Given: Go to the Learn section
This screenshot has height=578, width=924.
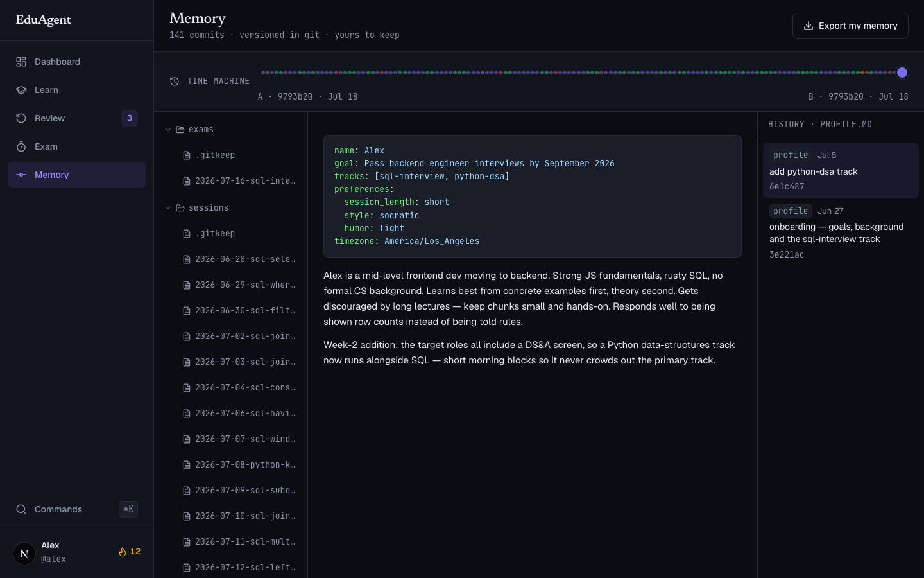Looking at the screenshot, I should [x=76, y=90].
